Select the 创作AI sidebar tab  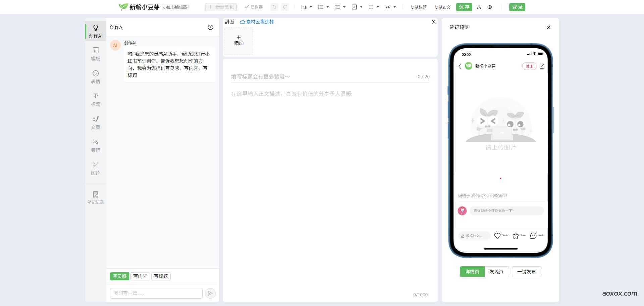click(96, 31)
